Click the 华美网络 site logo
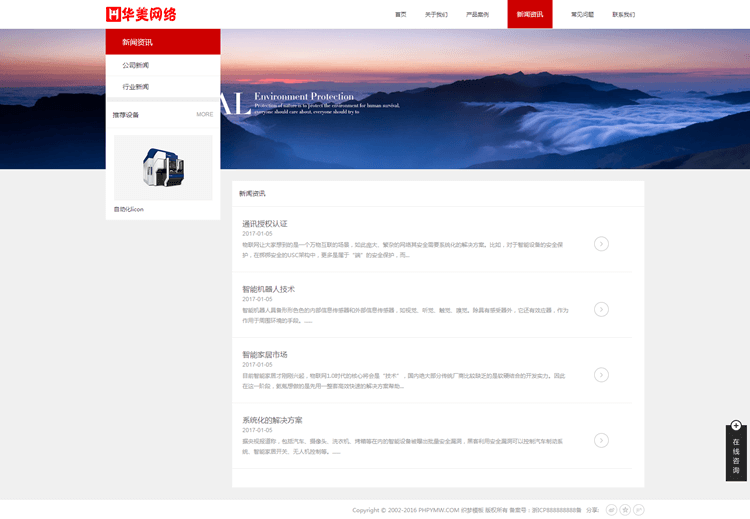The width and height of the screenshot is (750, 519). [x=141, y=14]
